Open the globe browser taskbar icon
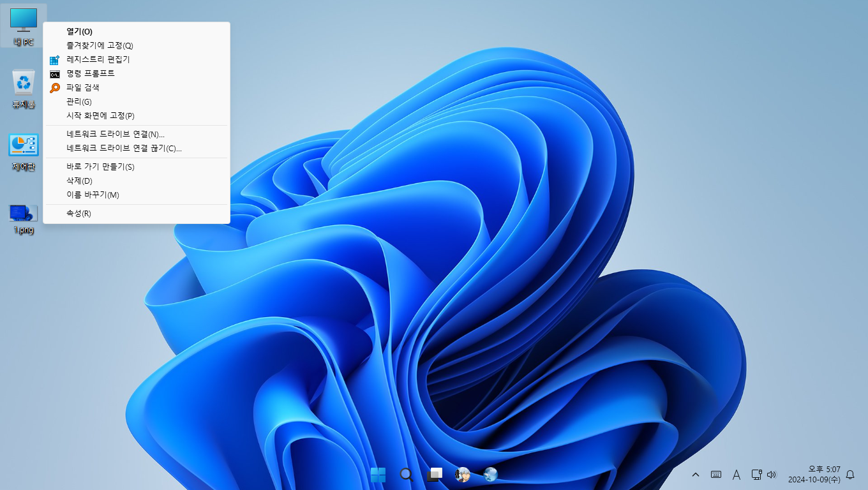 [x=491, y=475]
